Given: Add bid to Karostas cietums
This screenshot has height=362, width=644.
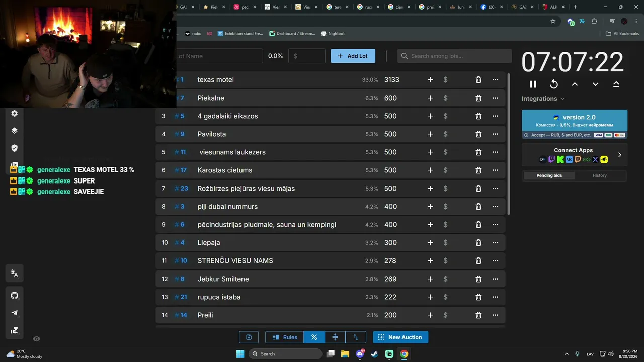Looking at the screenshot, I should pyautogui.click(x=430, y=170).
